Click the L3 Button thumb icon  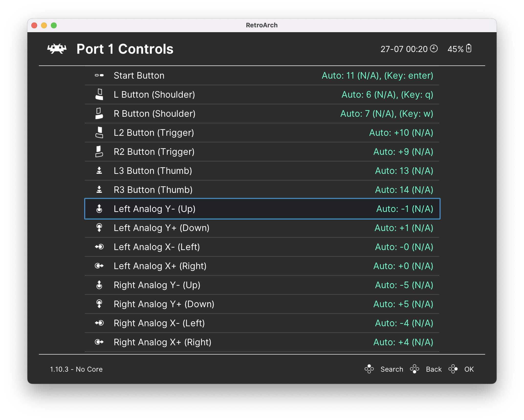click(99, 171)
